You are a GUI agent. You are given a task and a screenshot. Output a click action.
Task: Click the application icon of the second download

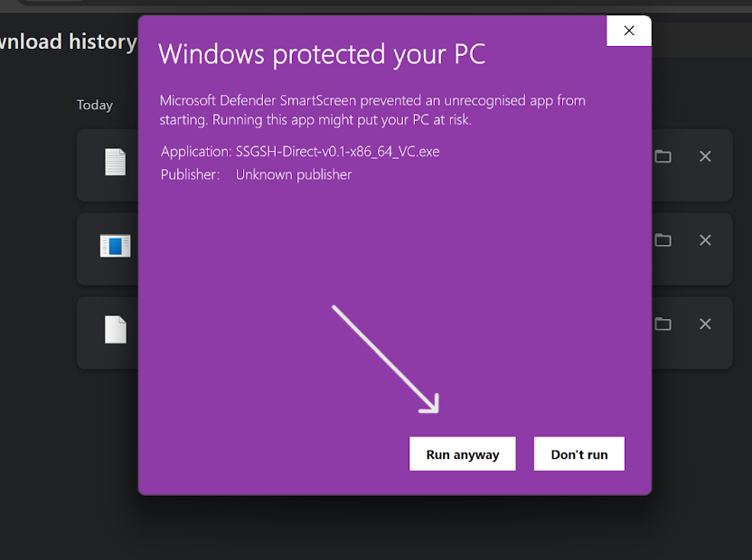tap(116, 246)
